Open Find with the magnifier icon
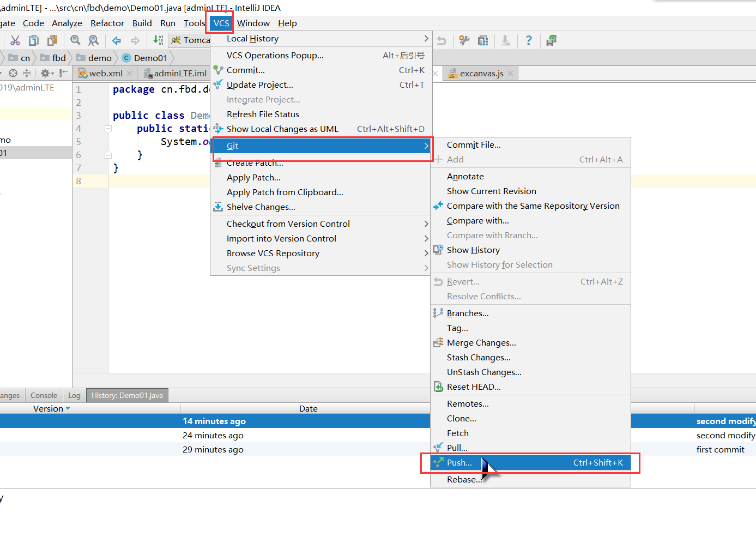 click(x=75, y=40)
